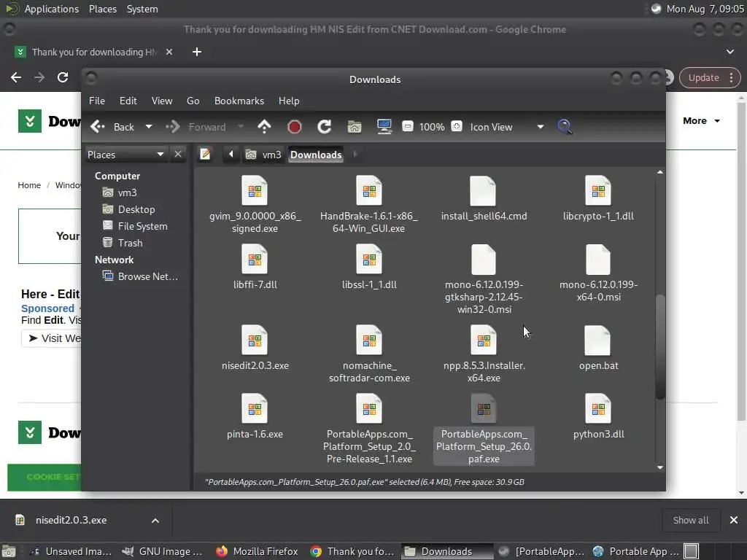Zoom in with the plus icon
This screenshot has height=560, width=747.
(457, 127)
